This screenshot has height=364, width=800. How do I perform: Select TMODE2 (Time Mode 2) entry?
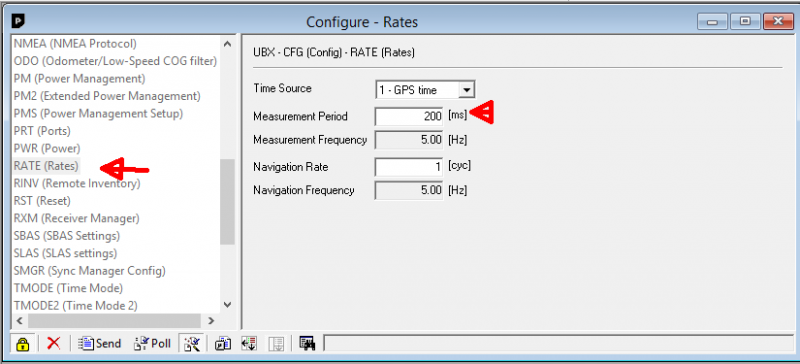tap(76, 306)
